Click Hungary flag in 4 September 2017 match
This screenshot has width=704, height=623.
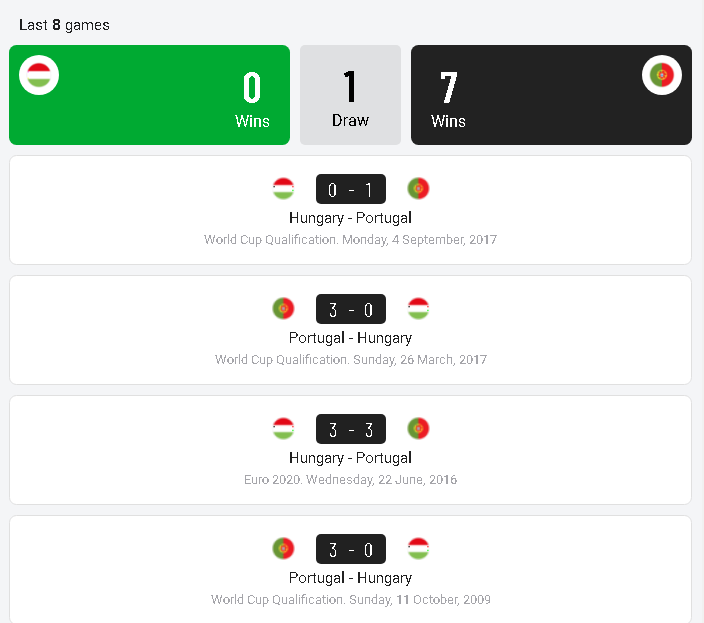[283, 188]
